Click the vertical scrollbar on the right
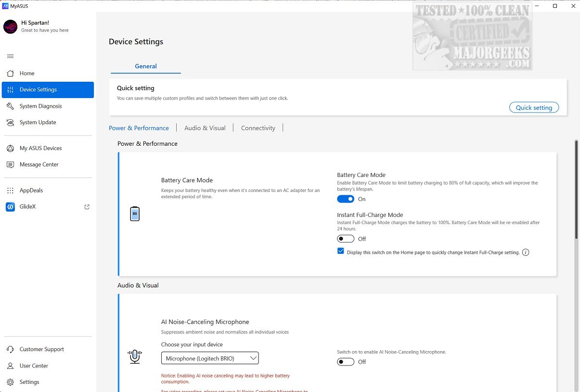 [576, 192]
